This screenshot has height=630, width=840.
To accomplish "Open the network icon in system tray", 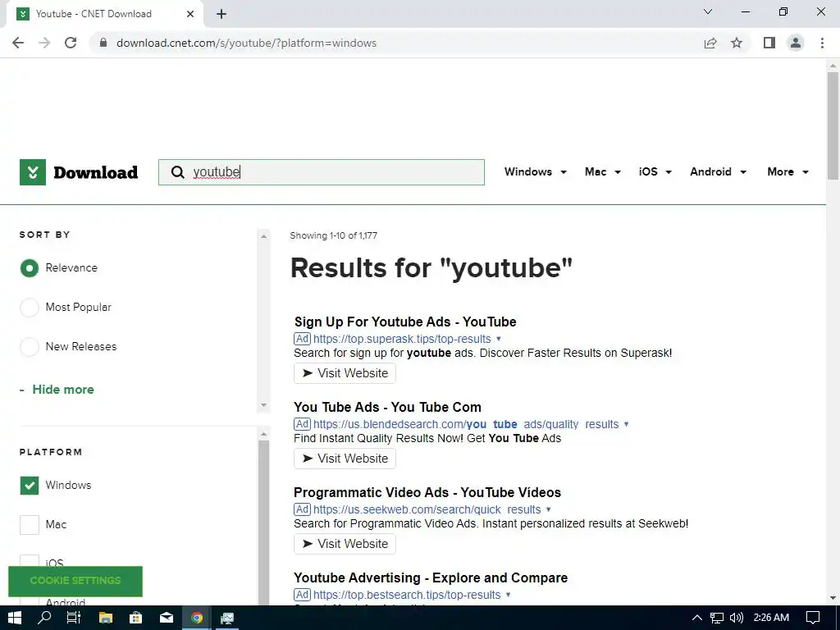I will coord(717,618).
